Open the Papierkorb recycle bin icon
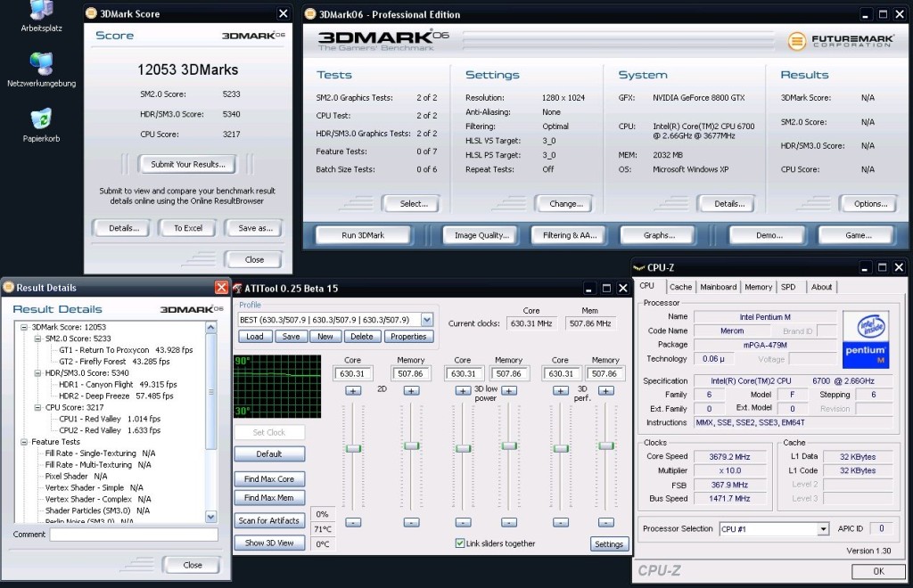This screenshot has width=913, height=588. (41, 125)
